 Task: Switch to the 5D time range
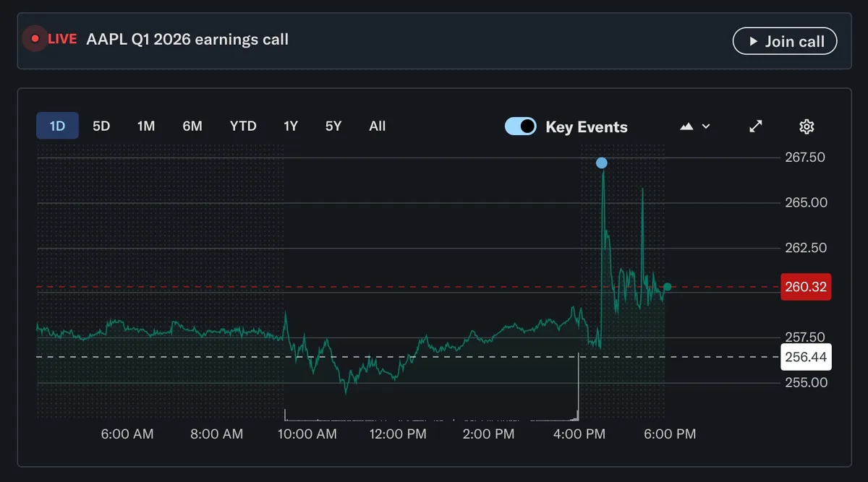tap(101, 126)
